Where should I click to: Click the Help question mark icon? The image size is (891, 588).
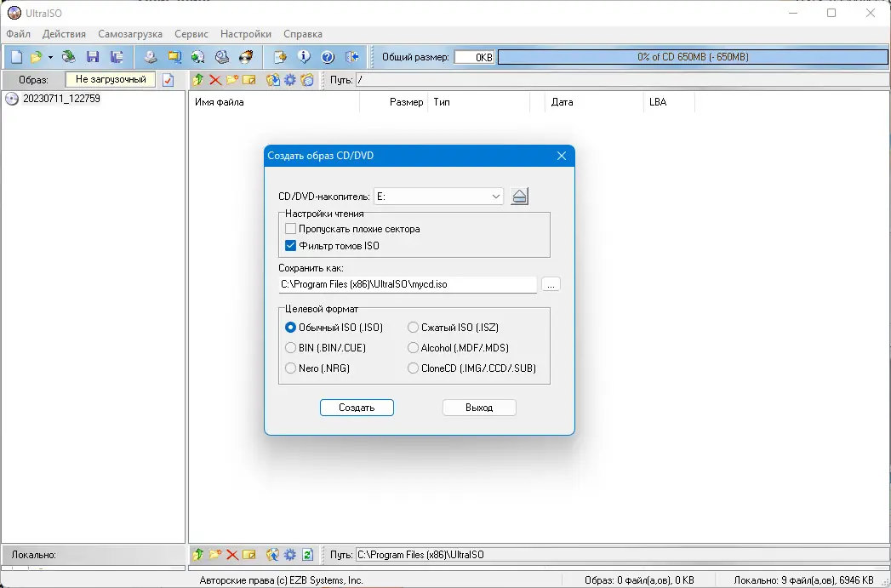pos(328,57)
